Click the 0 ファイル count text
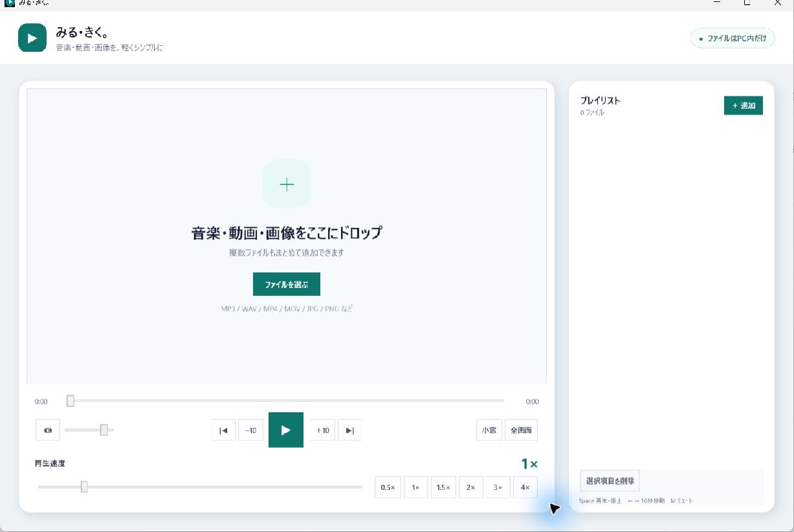The image size is (794, 532). pyautogui.click(x=592, y=113)
